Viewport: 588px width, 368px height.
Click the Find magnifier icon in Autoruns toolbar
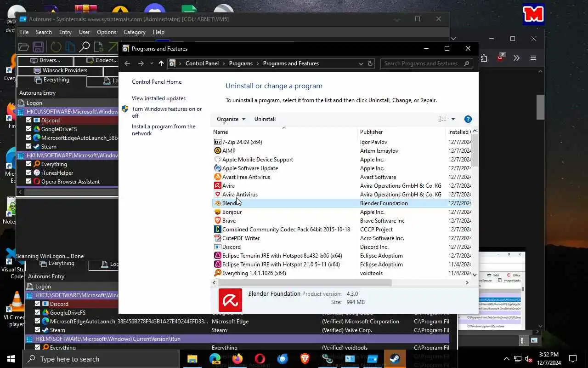[x=85, y=47]
